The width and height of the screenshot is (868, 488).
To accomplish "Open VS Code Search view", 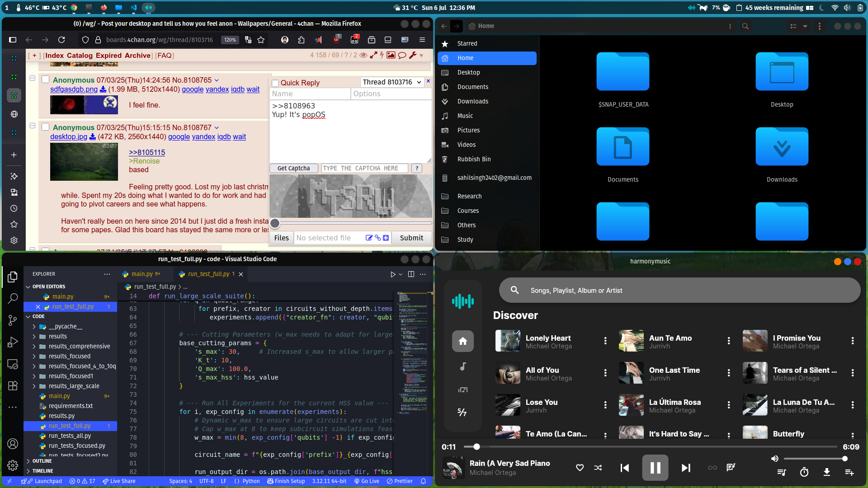I will pyautogui.click(x=13, y=298).
